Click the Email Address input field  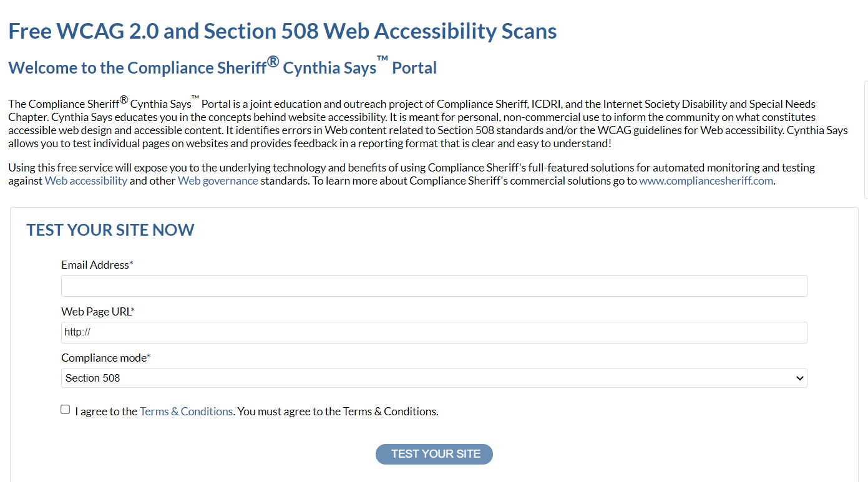click(x=434, y=286)
